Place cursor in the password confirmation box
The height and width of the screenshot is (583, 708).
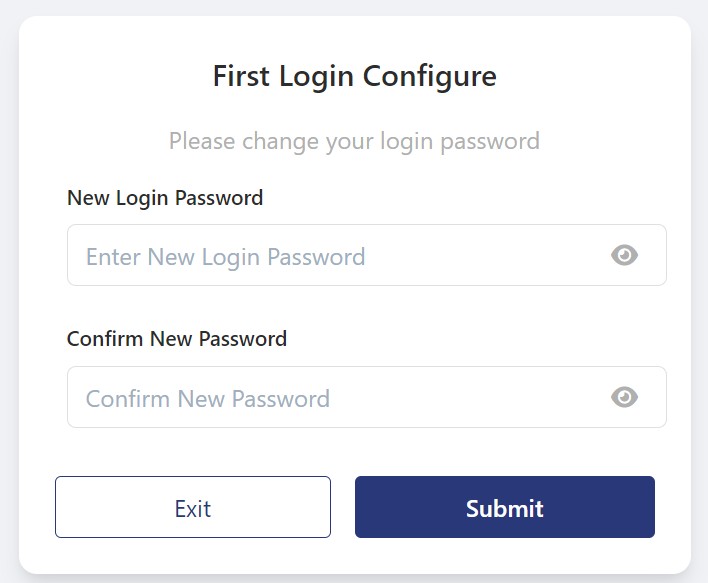(x=330, y=398)
